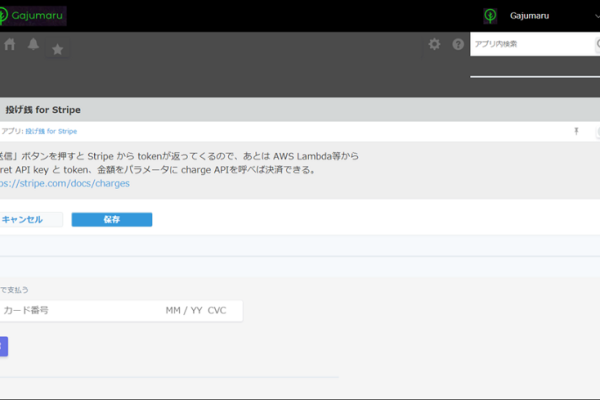600x400 pixels.
Task: Click the CVC field
Action: (x=218, y=311)
